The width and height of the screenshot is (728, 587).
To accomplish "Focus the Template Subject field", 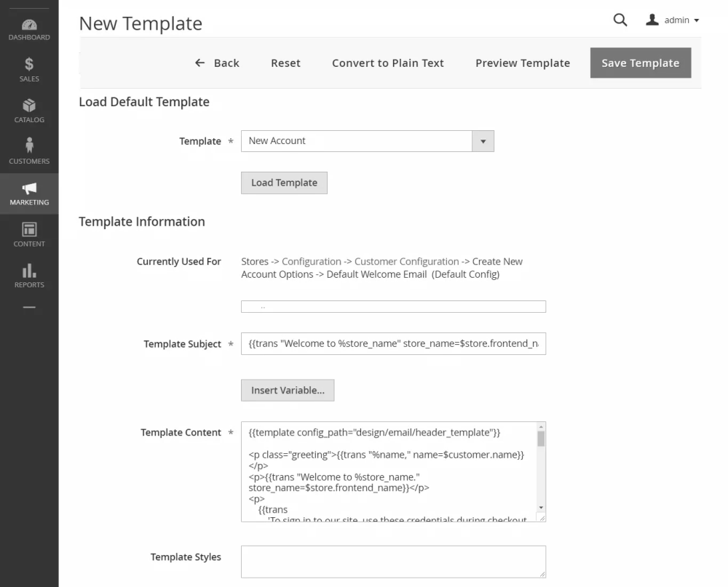I will 393,343.
